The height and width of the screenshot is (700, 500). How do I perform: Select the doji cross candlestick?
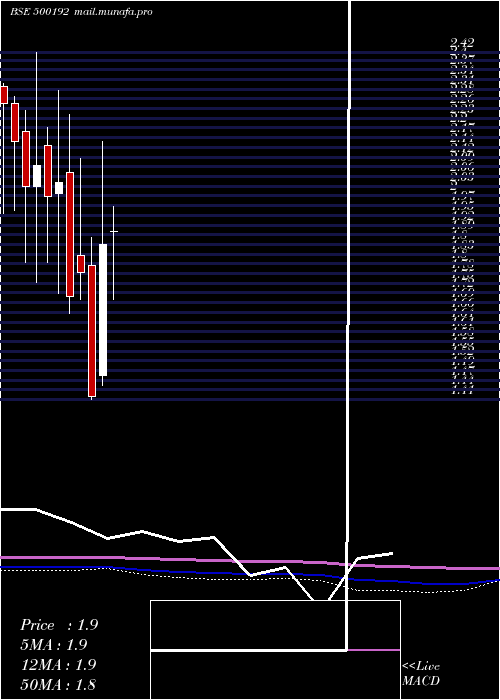pos(114,231)
